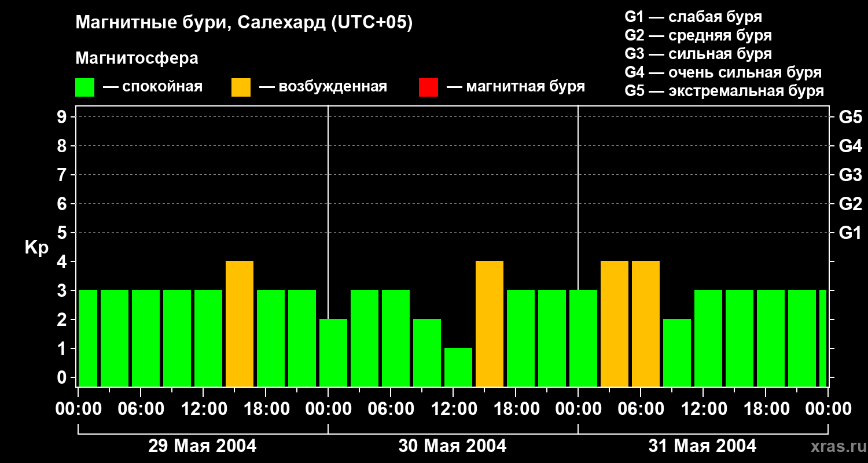Select the chart title 'Магнитные бури, Салехард (UTC+05)'
Viewport: 868px width, 463px height.
(244, 23)
